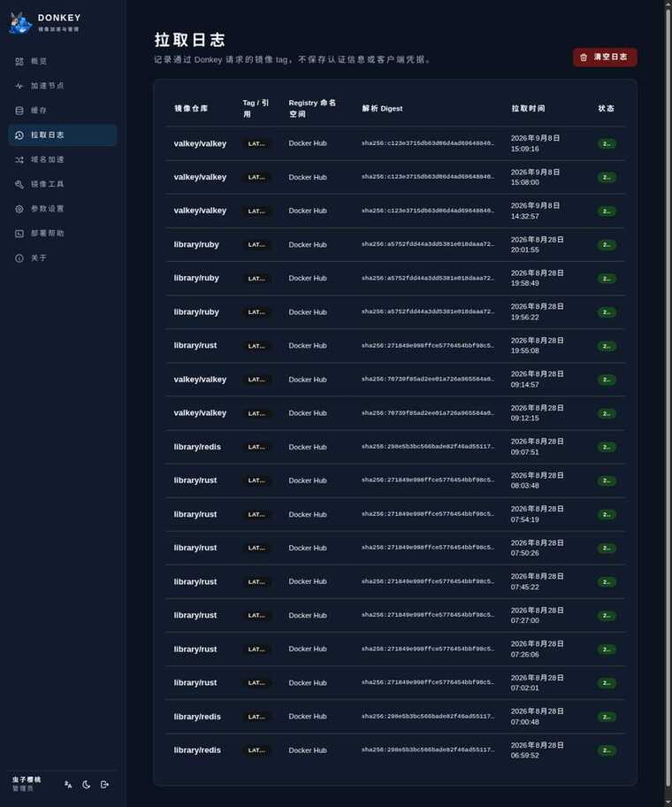672x807 pixels.
Task: Click the status badge in the 07:26:06 row
Action: coord(607,649)
